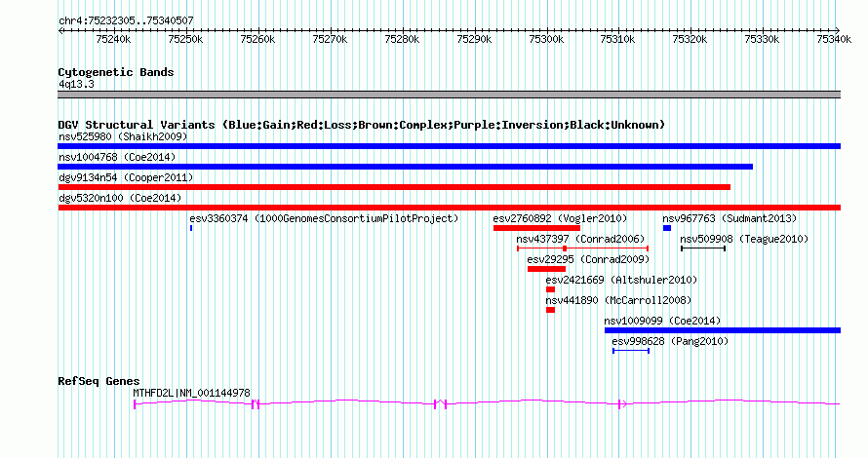Click the esv2421669 (Altshuler2010) red block
868x458 pixels.
pyautogui.click(x=550, y=289)
